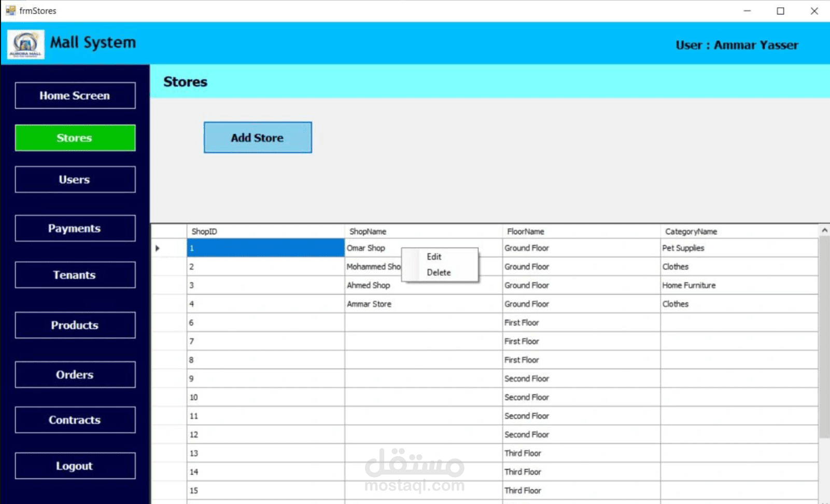Select the 'Ammar Store' cell
The height and width of the screenshot is (504, 830).
tap(423, 304)
